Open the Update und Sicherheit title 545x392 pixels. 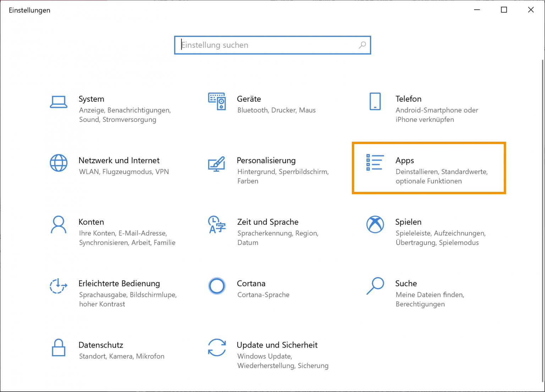[277, 345]
